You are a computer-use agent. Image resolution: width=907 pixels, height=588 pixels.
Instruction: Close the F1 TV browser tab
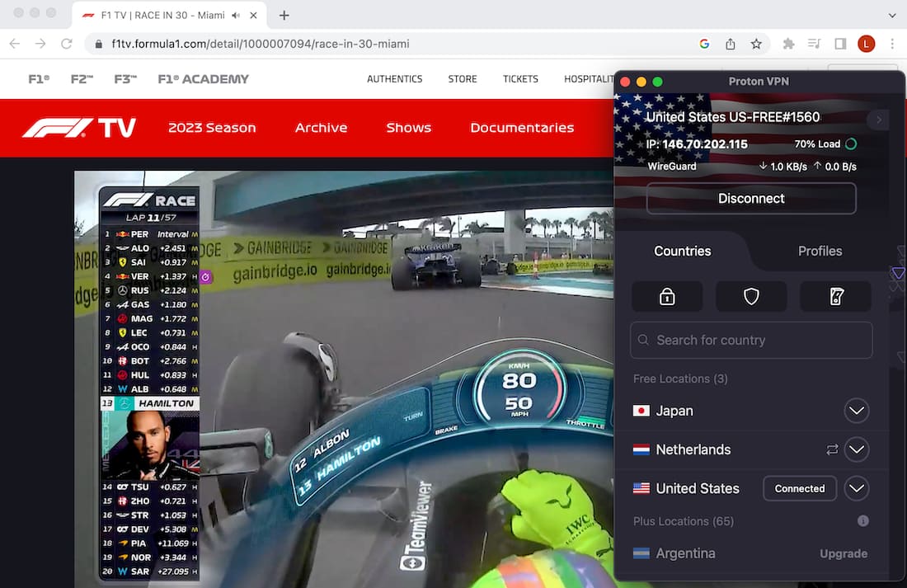click(253, 16)
